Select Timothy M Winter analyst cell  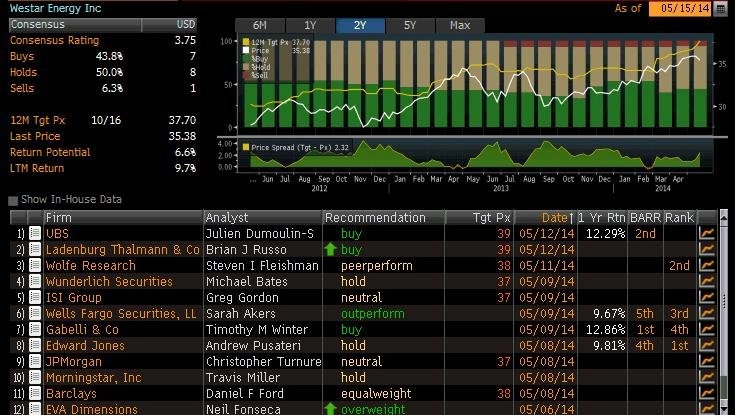pyautogui.click(x=257, y=329)
